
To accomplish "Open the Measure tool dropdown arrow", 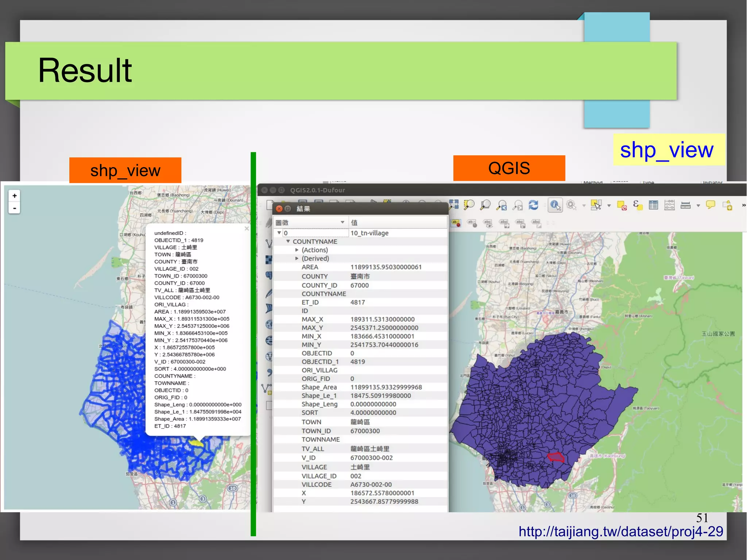I will click(x=698, y=206).
